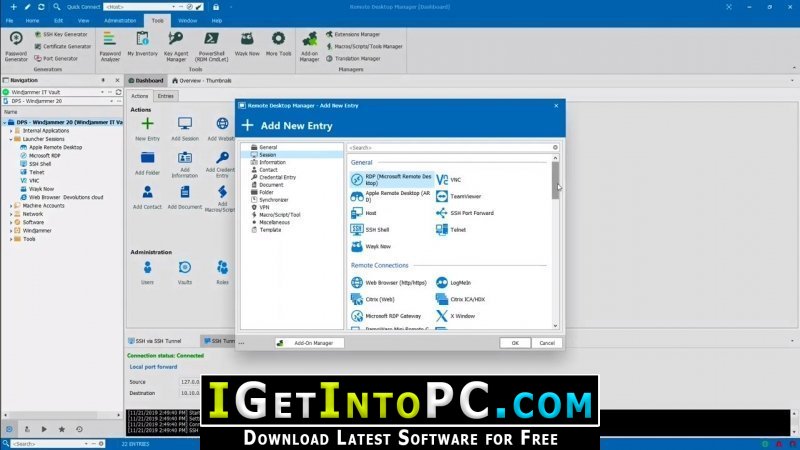The width and height of the screenshot is (800, 450).
Task: Open Extensions Manager
Action: [353, 34]
